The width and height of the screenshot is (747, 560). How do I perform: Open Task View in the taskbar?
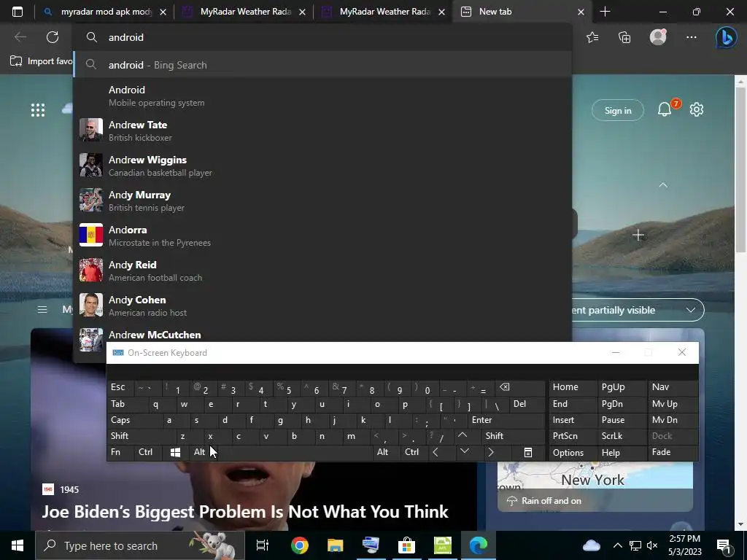pyautogui.click(x=263, y=545)
